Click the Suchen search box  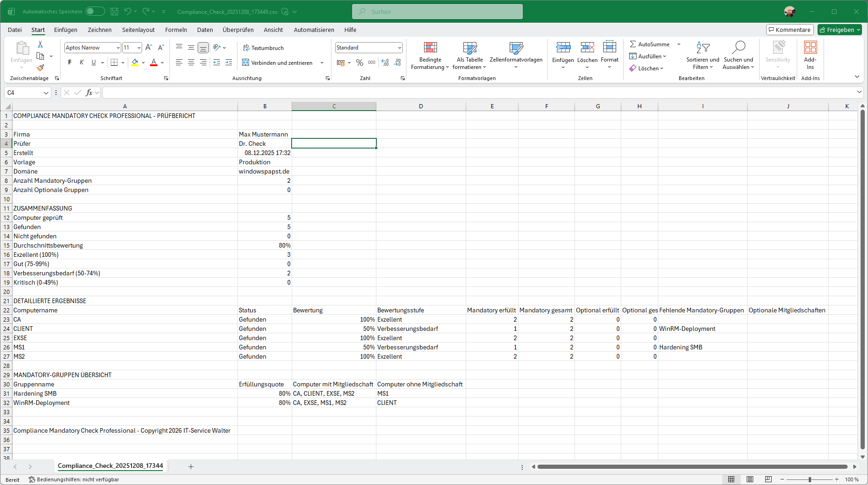437,12
